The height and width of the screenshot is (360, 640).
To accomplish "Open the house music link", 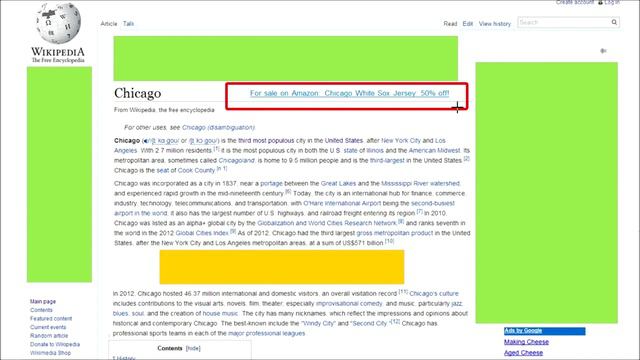I will click(x=220, y=313).
